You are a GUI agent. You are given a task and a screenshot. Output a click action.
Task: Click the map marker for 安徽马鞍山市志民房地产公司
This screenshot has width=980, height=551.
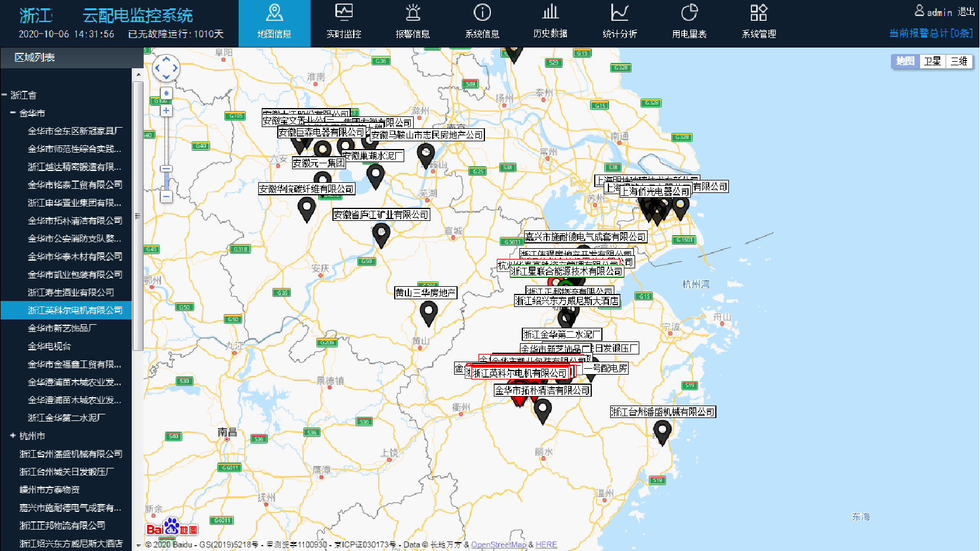click(426, 155)
